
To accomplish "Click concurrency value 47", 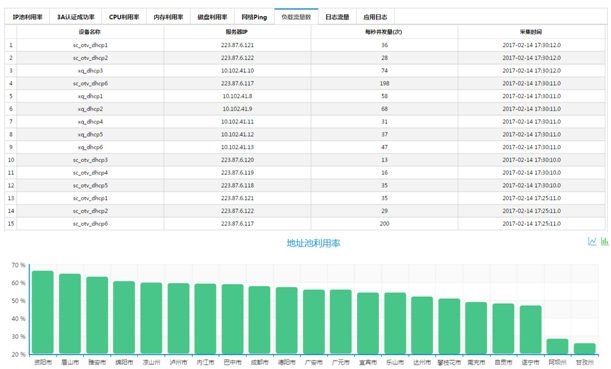I will pyautogui.click(x=385, y=147).
